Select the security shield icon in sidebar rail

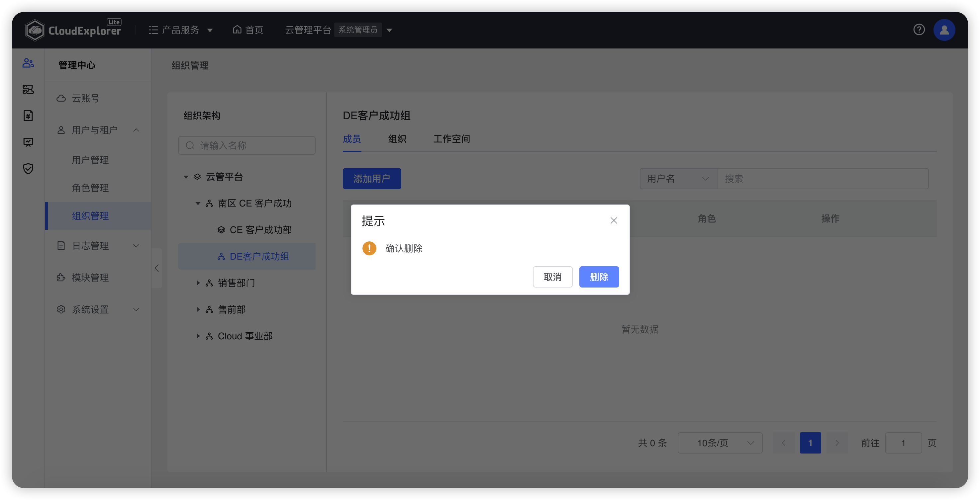(x=28, y=168)
